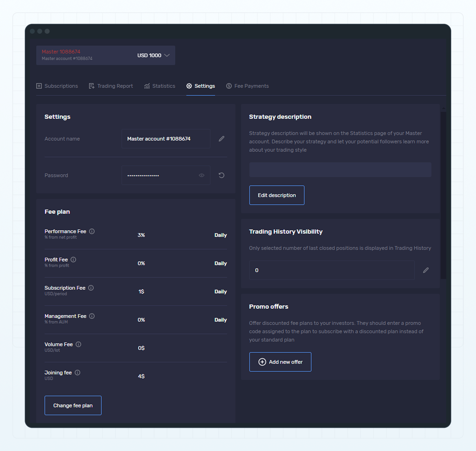Click the Account name input field
476x451 pixels.
166,139
